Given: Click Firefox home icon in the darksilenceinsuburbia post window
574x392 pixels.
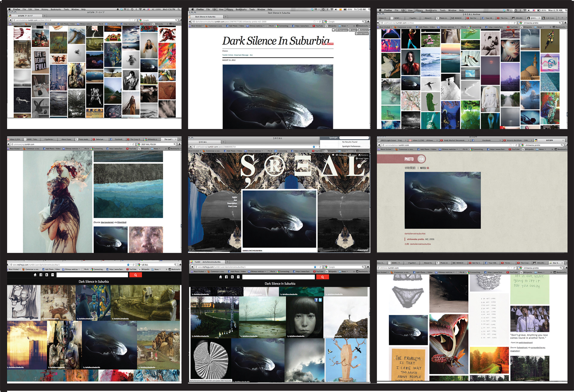Looking at the screenshot, I should (x=368, y=22).
